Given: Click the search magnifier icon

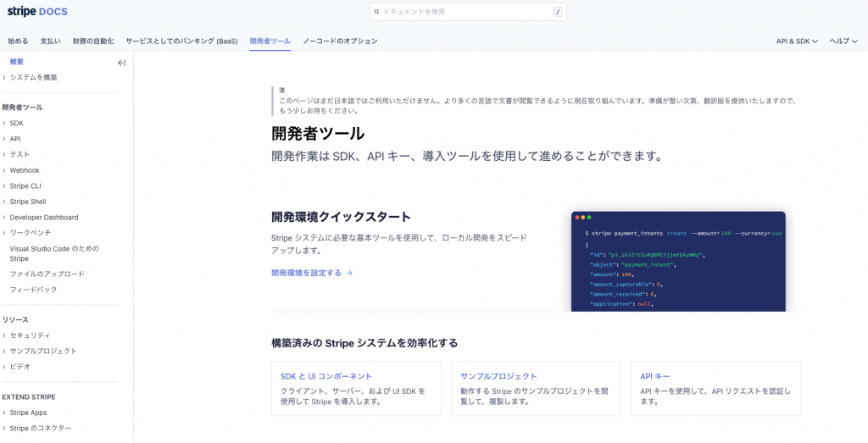Looking at the screenshot, I should pos(377,12).
